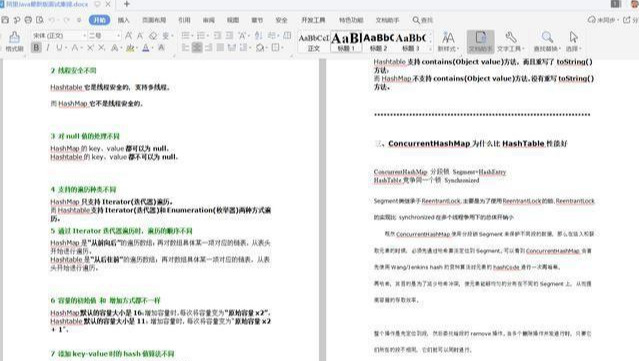The image size is (639, 361).
Task: Open underline style dropdown arrow
Action: click(66, 48)
